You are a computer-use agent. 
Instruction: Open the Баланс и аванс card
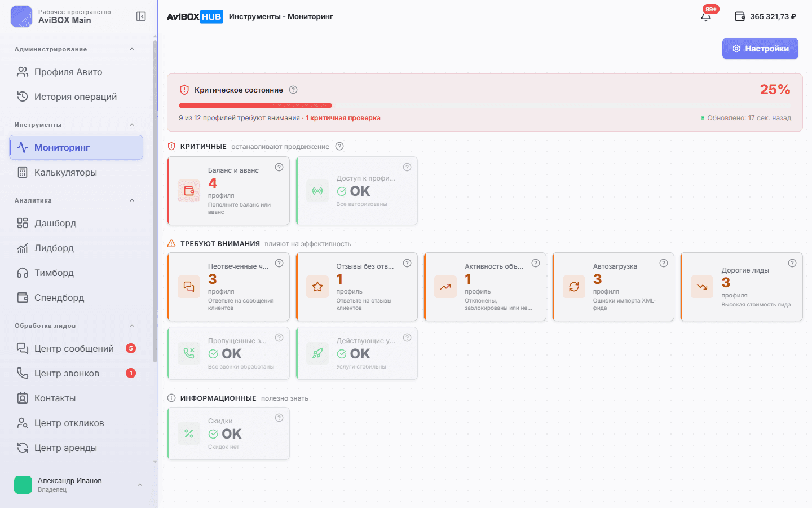click(228, 191)
